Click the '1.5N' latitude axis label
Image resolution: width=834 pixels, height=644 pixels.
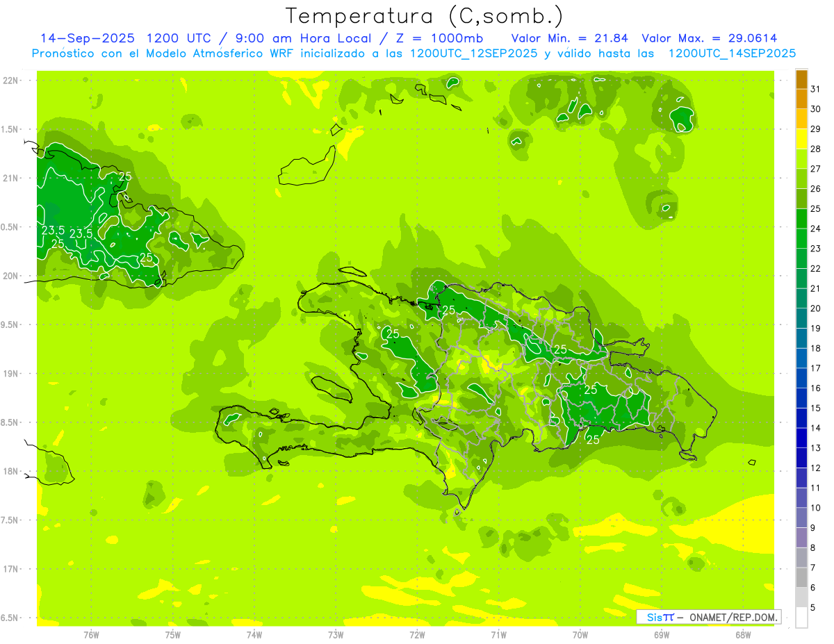(x=10, y=129)
